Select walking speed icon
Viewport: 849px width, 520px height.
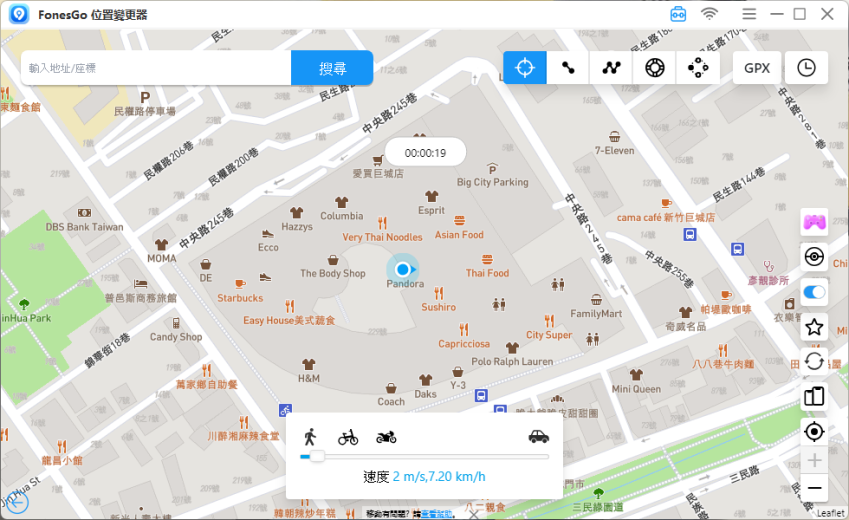[310, 437]
